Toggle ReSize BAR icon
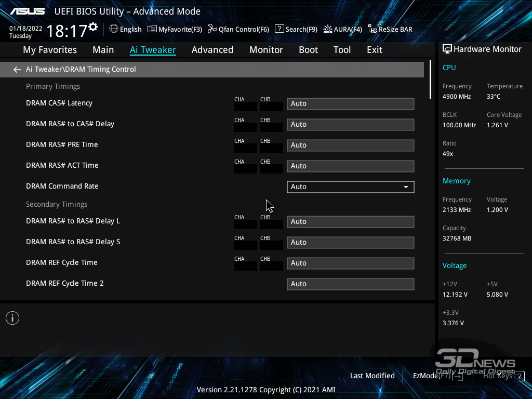532x399 pixels. coord(373,29)
